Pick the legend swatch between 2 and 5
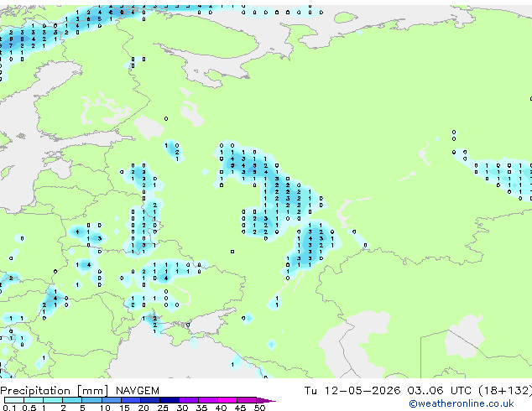The height and width of the screenshot is (411, 532). [x=72, y=400]
